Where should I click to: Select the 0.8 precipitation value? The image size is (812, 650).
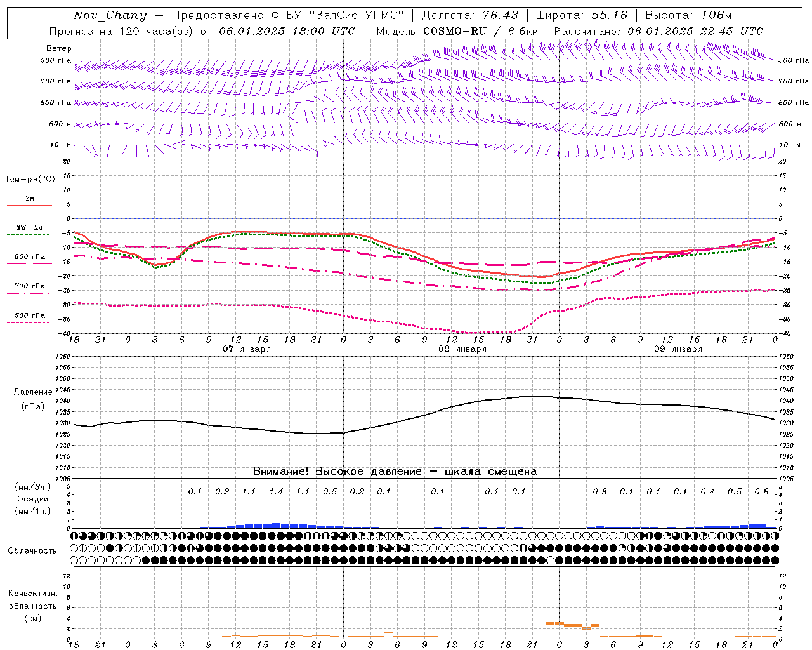coord(762,491)
